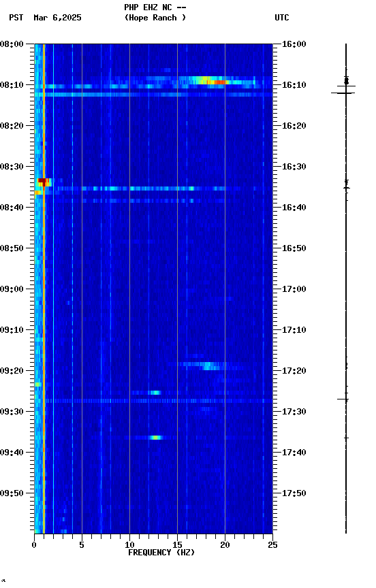Click the 17:40 UTC time label
The image size is (376, 588).
click(294, 453)
